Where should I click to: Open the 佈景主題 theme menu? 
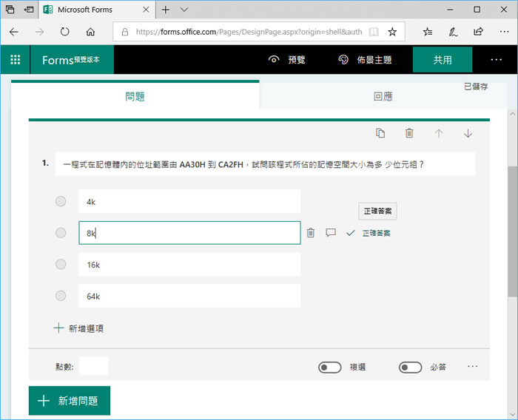(x=365, y=60)
